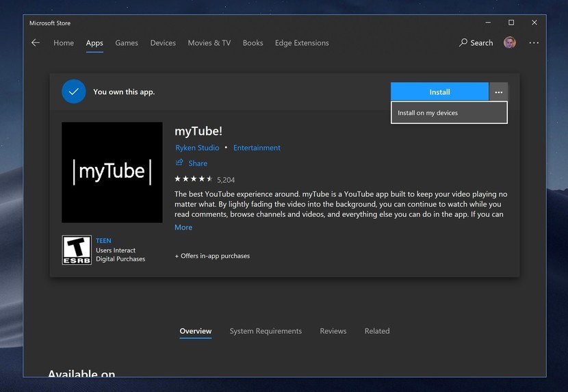Click the blue checkmark ownership icon
The height and width of the screenshot is (392, 568).
(73, 91)
